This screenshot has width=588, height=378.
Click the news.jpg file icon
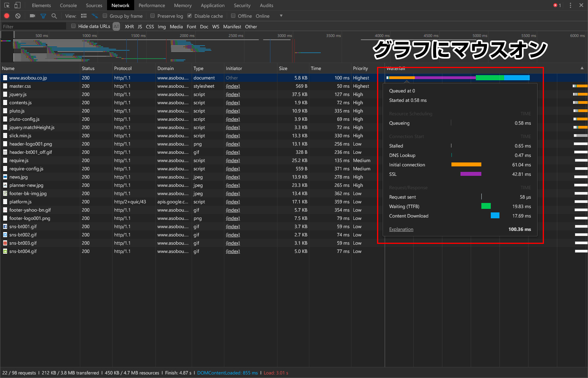pyautogui.click(x=5, y=177)
